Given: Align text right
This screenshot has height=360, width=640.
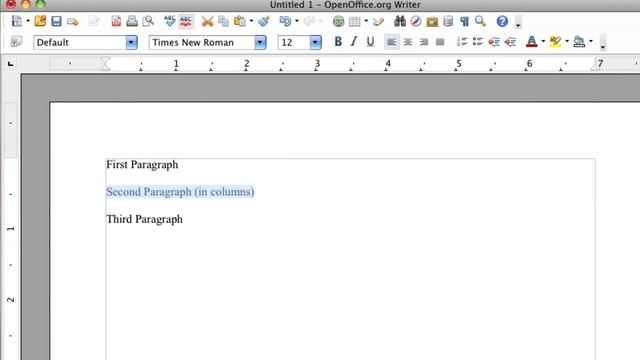Looking at the screenshot, I should (x=424, y=42).
